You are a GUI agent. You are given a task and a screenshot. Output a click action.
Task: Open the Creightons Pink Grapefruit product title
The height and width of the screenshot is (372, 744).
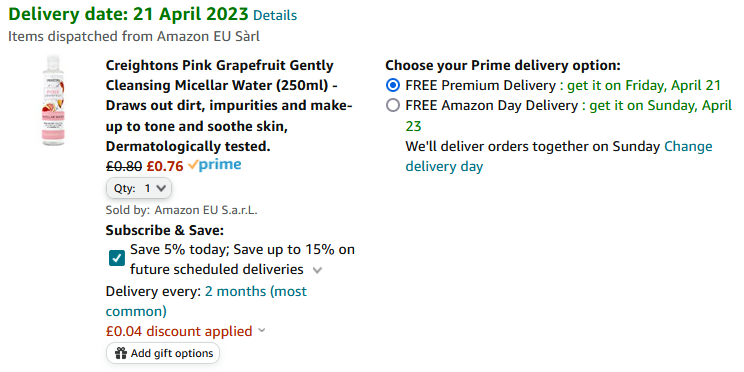click(229, 106)
